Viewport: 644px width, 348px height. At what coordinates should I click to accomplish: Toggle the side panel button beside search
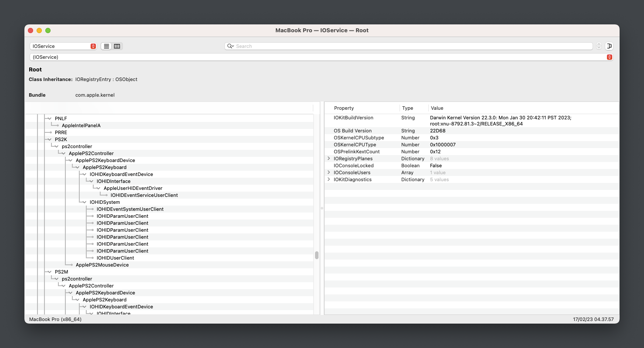point(609,46)
